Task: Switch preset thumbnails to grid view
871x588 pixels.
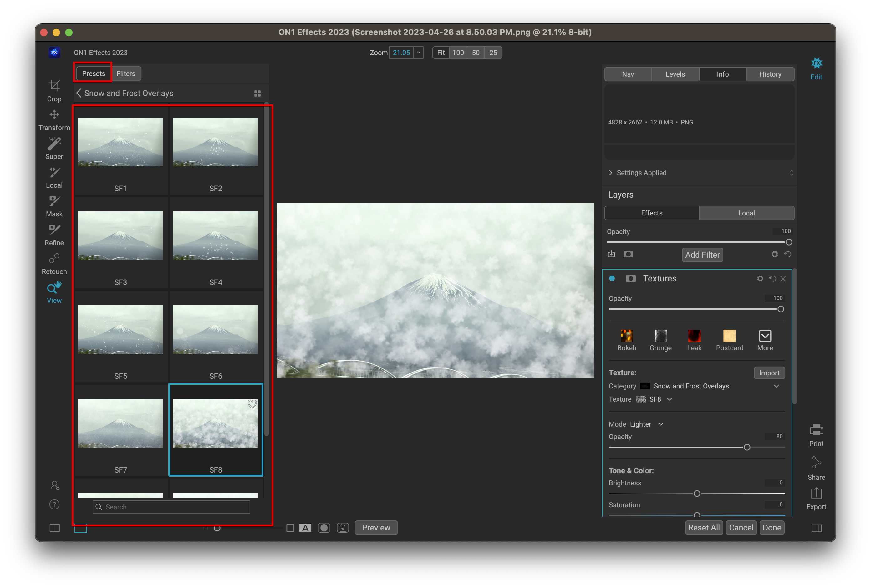Action: [x=257, y=93]
